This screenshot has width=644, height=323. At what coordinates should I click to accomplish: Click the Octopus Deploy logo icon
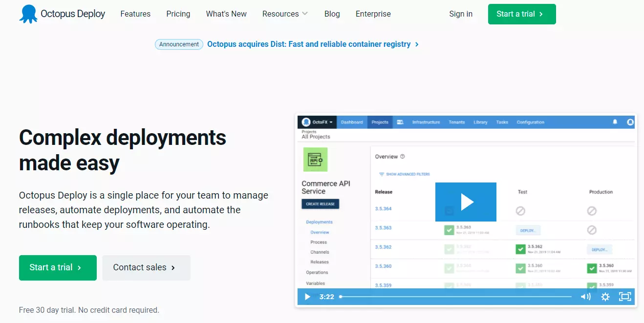(x=28, y=14)
